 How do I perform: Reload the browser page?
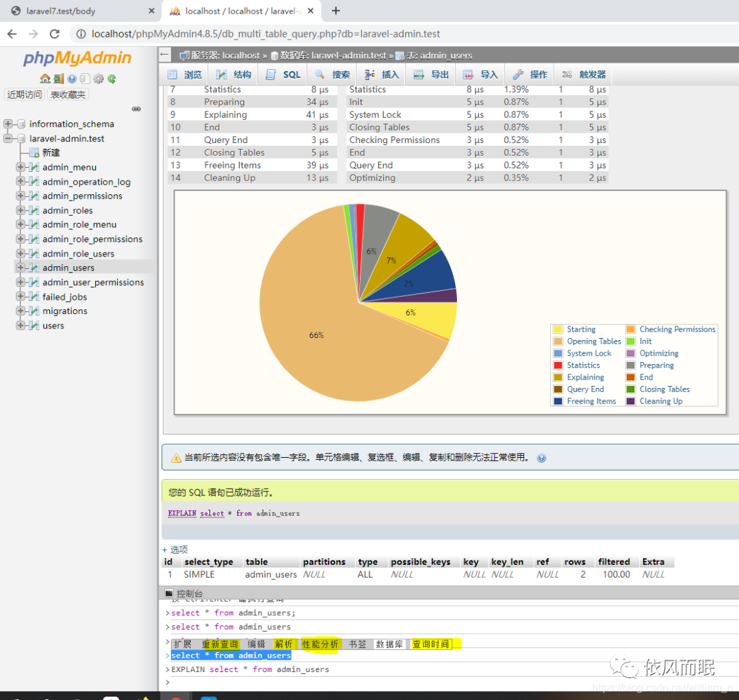55,34
